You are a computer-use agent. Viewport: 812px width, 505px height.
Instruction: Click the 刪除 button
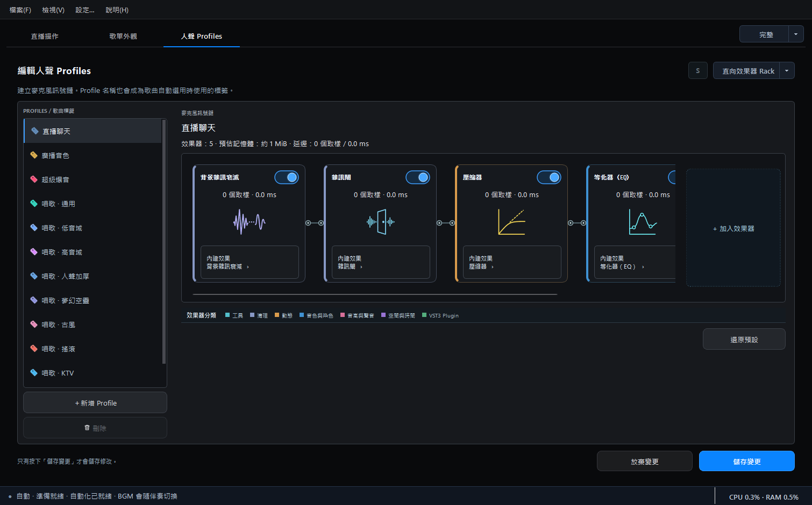pyautogui.click(x=95, y=428)
